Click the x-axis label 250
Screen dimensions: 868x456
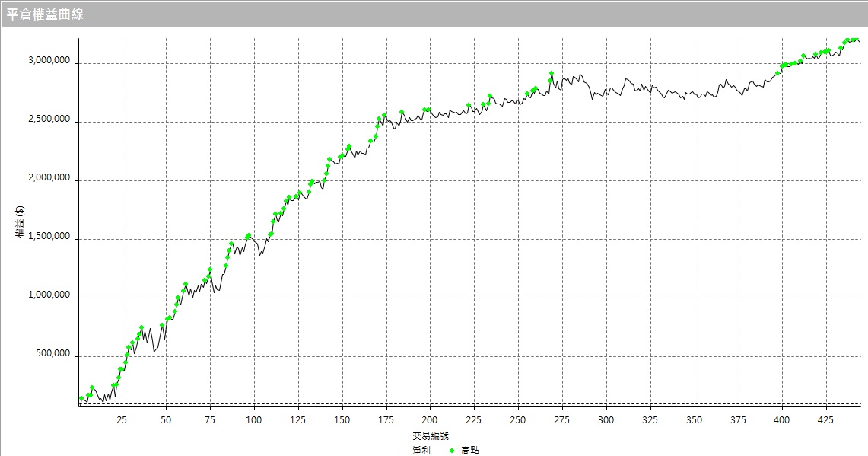click(x=517, y=420)
